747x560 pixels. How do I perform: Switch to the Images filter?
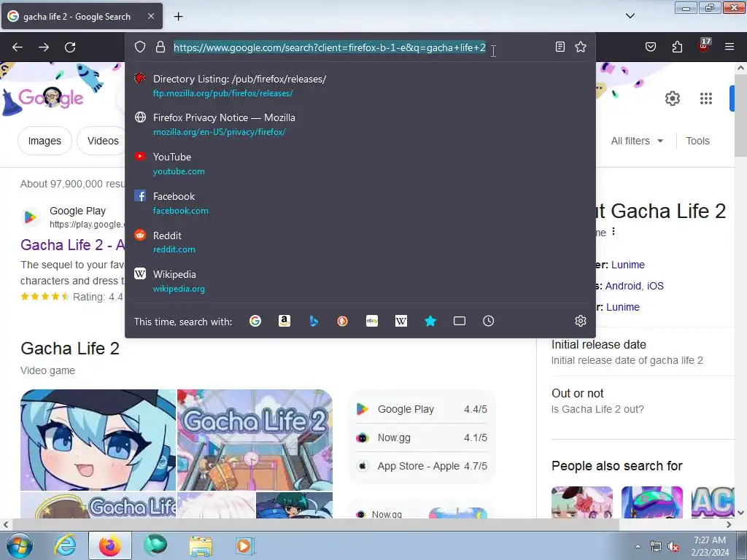click(x=44, y=141)
